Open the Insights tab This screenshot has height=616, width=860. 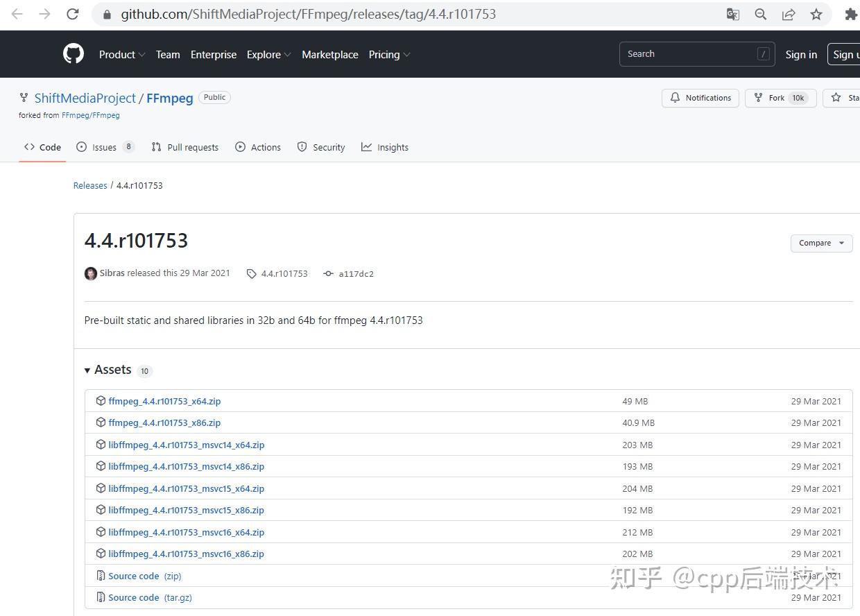point(385,147)
